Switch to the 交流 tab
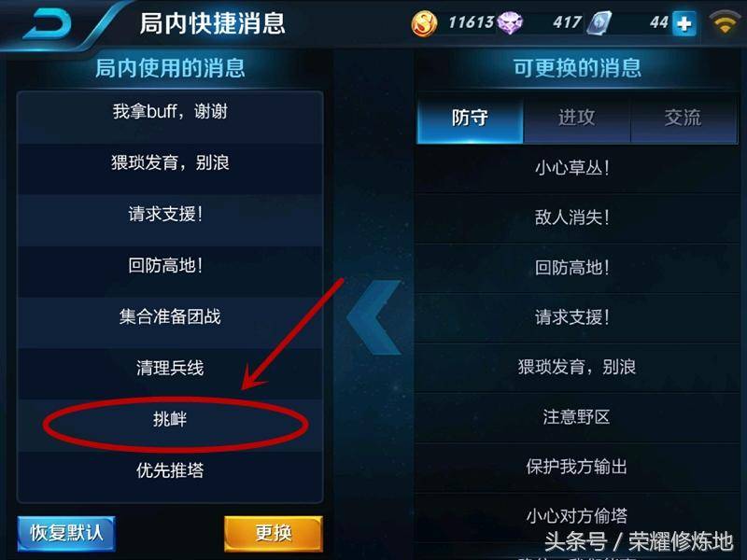The image size is (747, 560). click(684, 119)
